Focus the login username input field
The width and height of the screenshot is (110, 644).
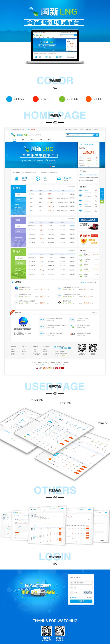click(x=81, y=583)
